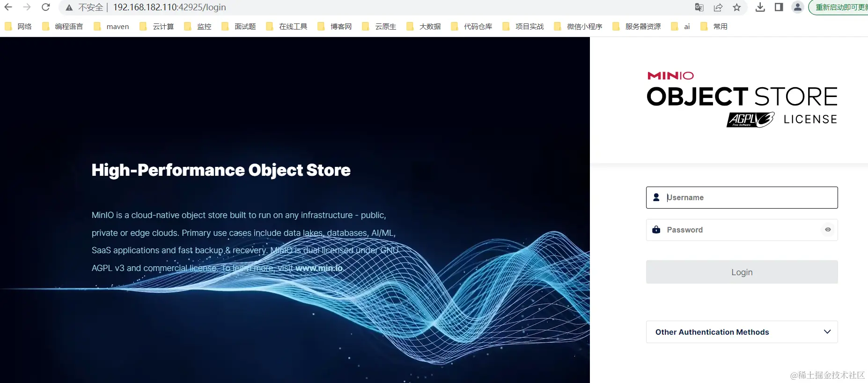Click the not-secure warning icon
The height and width of the screenshot is (383, 868).
[x=69, y=8]
